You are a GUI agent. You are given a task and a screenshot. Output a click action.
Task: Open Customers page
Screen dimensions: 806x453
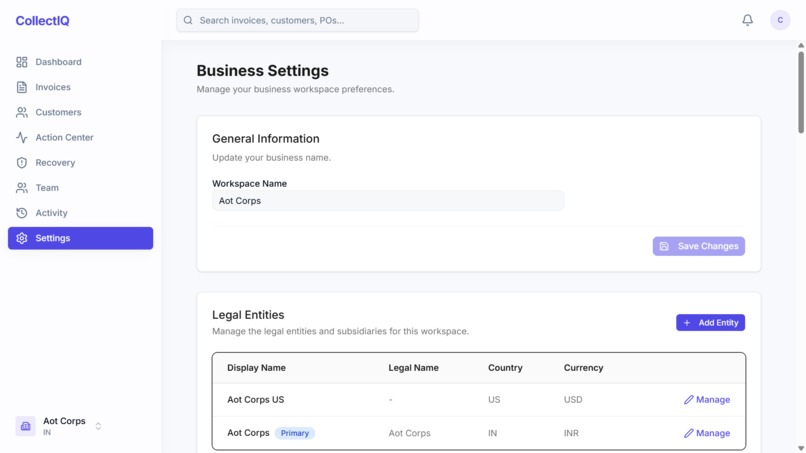(80, 113)
